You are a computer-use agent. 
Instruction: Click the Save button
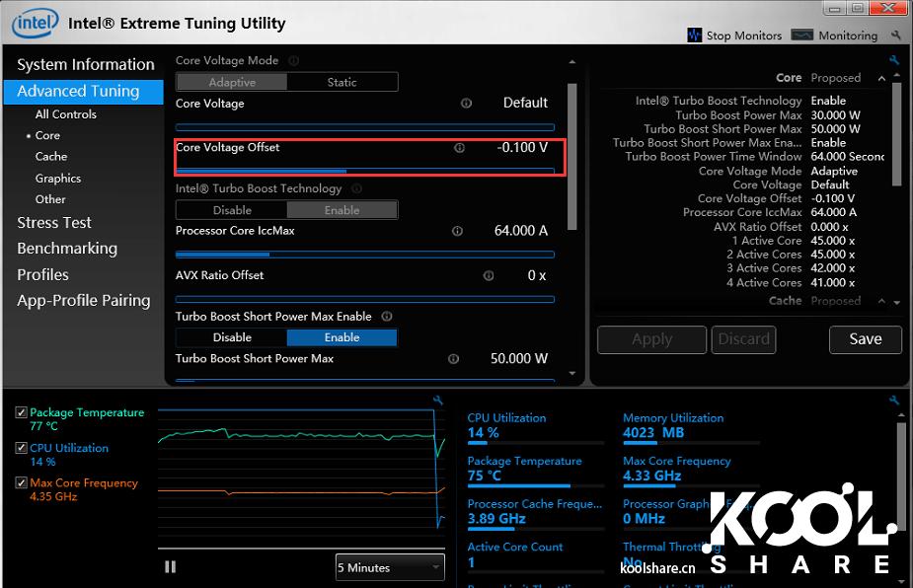(x=866, y=339)
